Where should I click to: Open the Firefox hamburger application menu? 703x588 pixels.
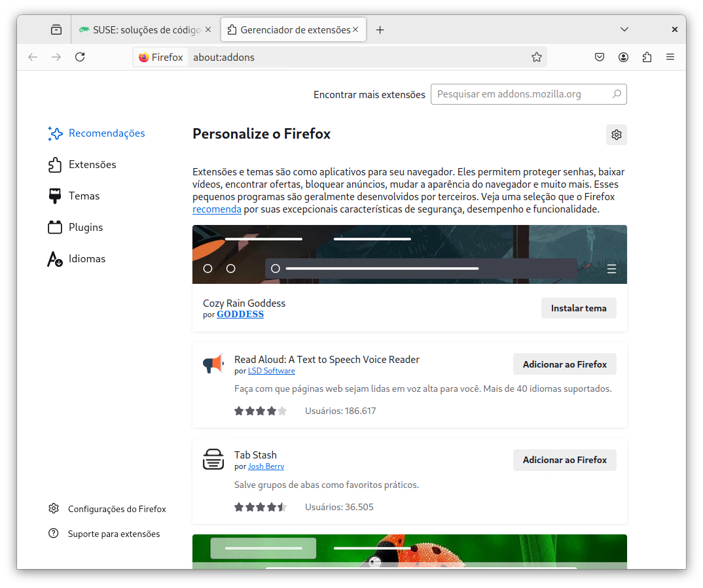(670, 57)
